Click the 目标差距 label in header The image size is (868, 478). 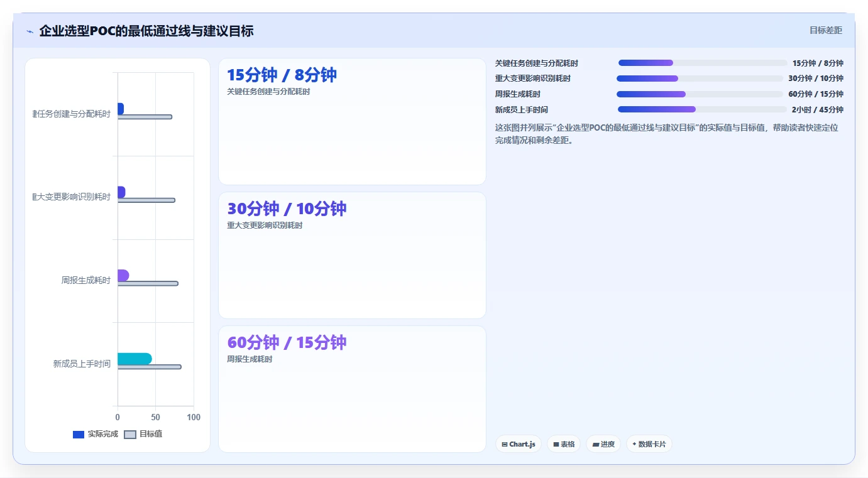(825, 30)
